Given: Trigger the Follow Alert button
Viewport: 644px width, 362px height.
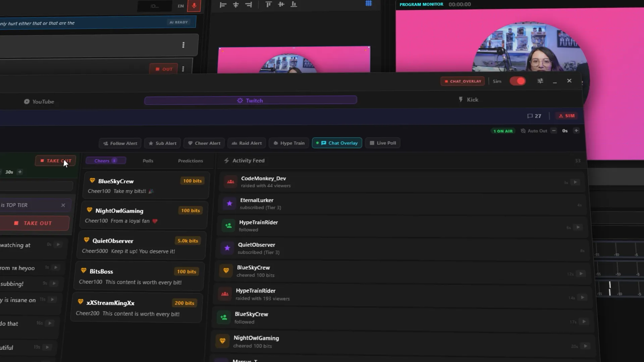Looking at the screenshot, I should (x=120, y=143).
